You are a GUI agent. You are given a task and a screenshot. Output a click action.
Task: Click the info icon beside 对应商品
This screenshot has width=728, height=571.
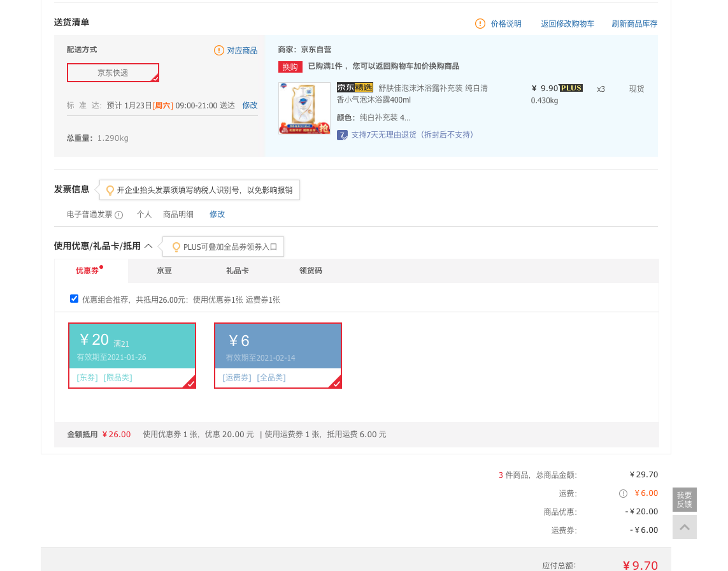218,50
